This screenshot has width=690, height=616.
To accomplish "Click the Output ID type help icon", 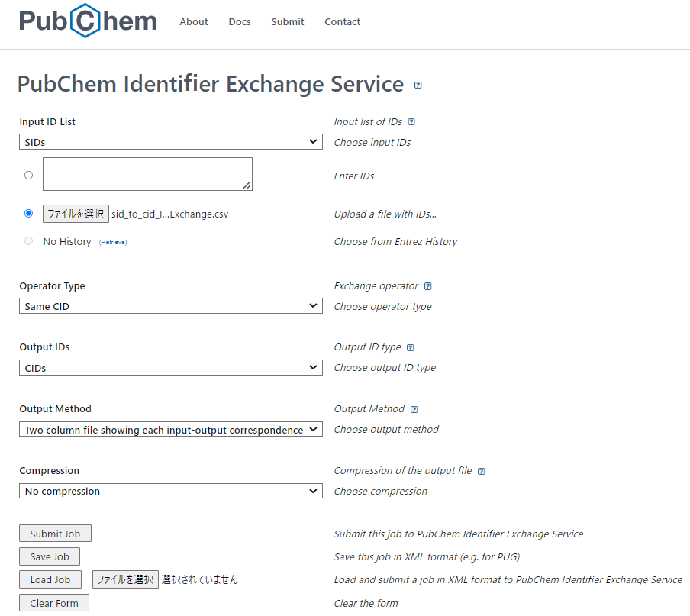I will (410, 347).
